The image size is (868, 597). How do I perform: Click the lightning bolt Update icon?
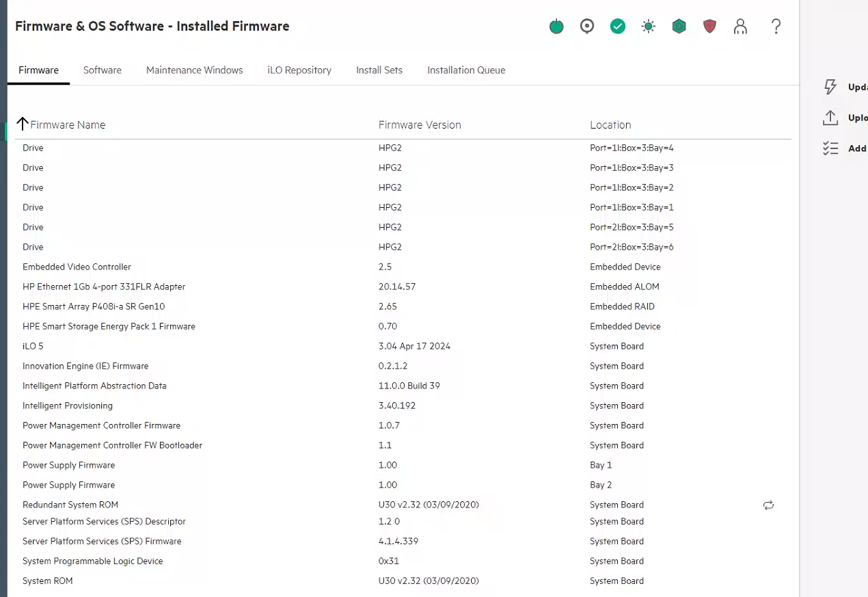pos(830,87)
